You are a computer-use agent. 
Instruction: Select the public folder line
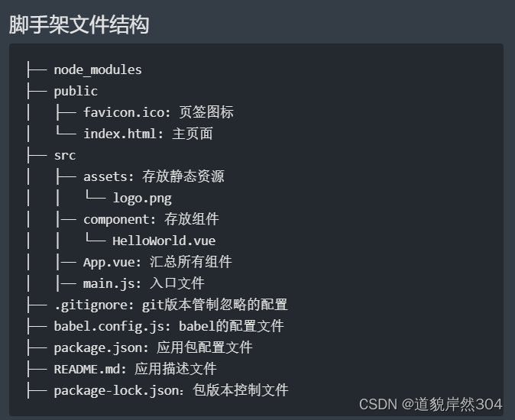tap(76, 91)
